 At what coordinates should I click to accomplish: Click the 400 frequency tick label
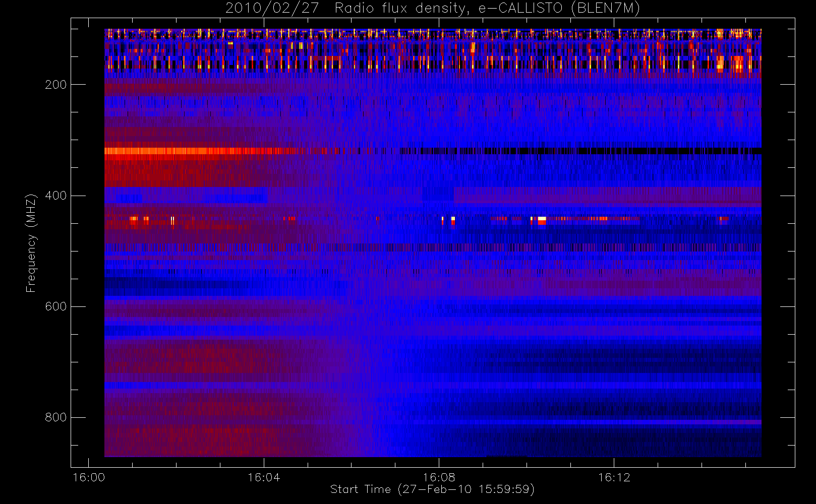click(x=55, y=196)
